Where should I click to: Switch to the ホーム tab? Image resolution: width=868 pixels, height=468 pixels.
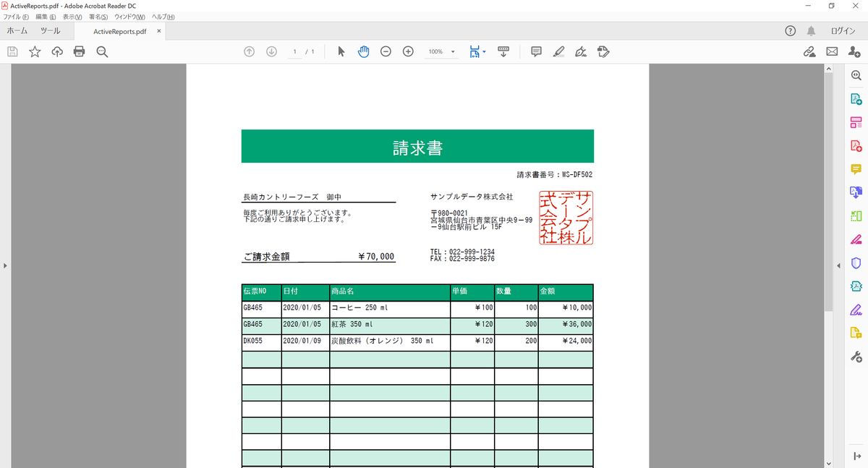17,31
